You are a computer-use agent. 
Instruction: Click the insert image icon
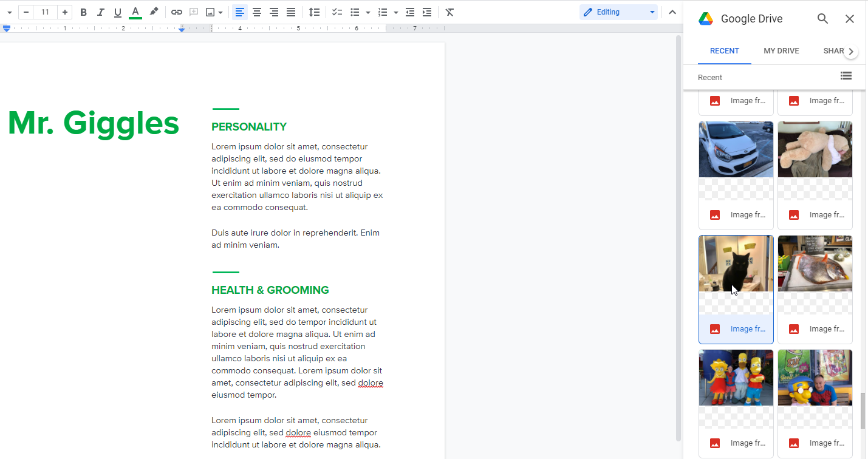210,12
